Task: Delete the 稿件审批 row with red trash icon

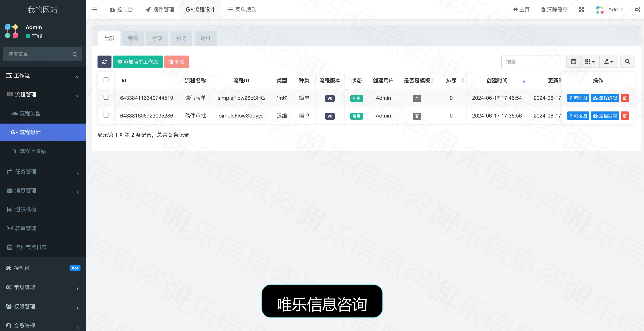Action: coord(625,116)
